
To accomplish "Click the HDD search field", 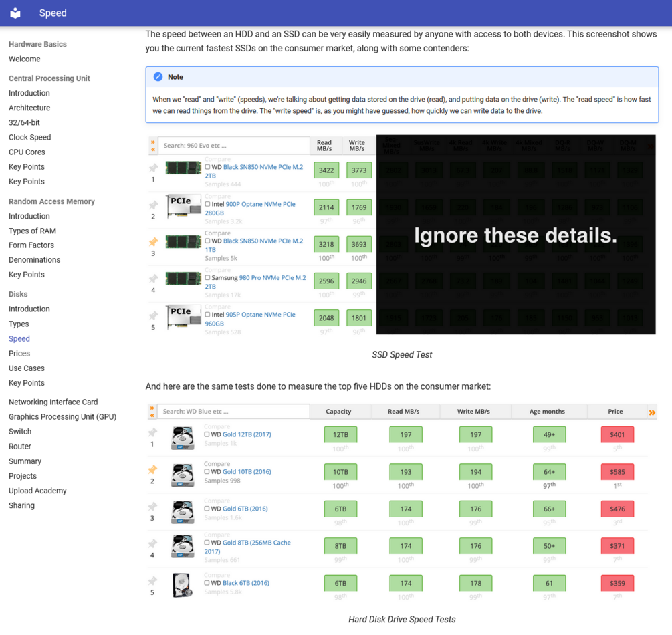I will pos(233,411).
